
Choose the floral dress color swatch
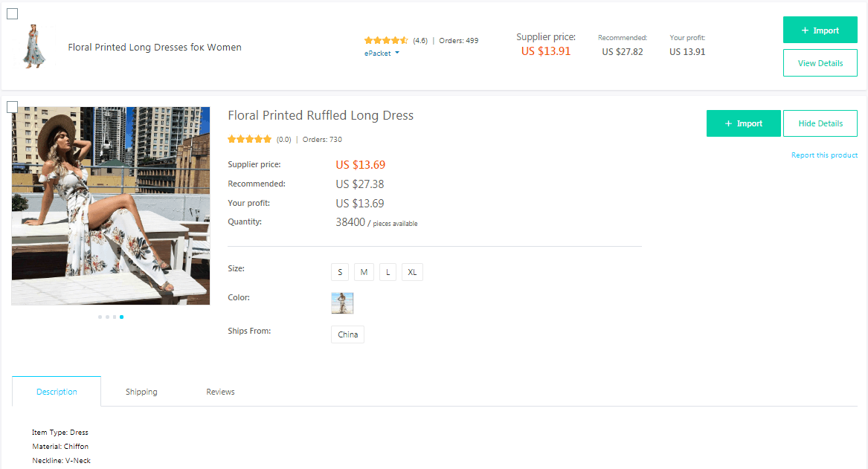(x=342, y=303)
